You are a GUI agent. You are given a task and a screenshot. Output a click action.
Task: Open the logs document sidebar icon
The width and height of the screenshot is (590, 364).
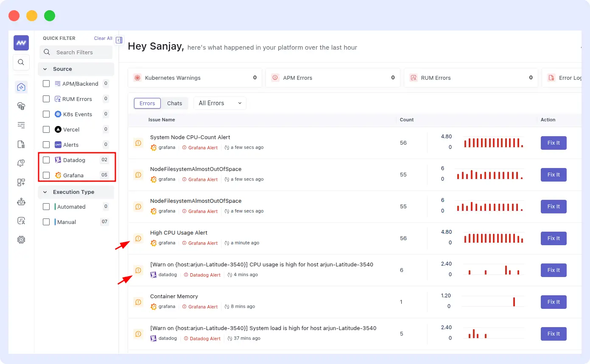coord(21,144)
